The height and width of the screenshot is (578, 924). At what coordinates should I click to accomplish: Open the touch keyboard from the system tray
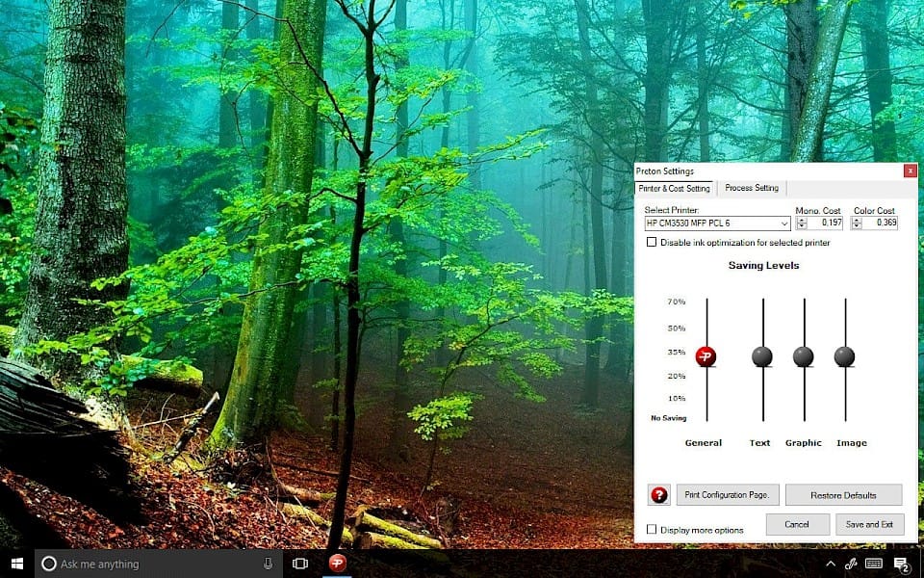pos(874,564)
